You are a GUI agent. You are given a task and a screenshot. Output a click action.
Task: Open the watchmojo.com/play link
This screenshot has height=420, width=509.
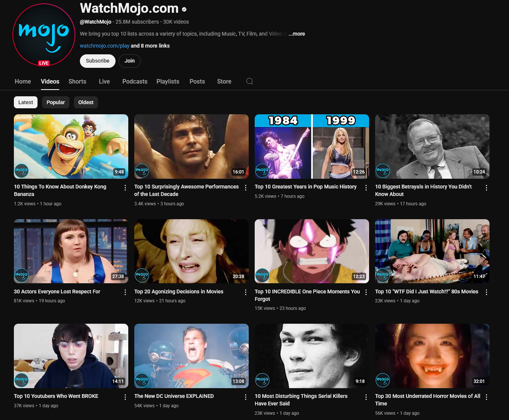pos(105,46)
